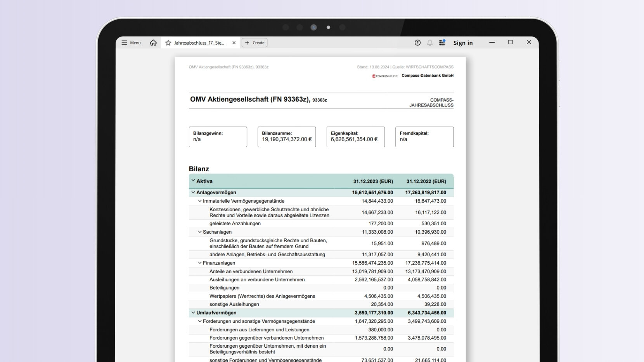The height and width of the screenshot is (362, 644).
Task: Close the Jahresabschluss_17_Sie tab
Action: coord(234,43)
